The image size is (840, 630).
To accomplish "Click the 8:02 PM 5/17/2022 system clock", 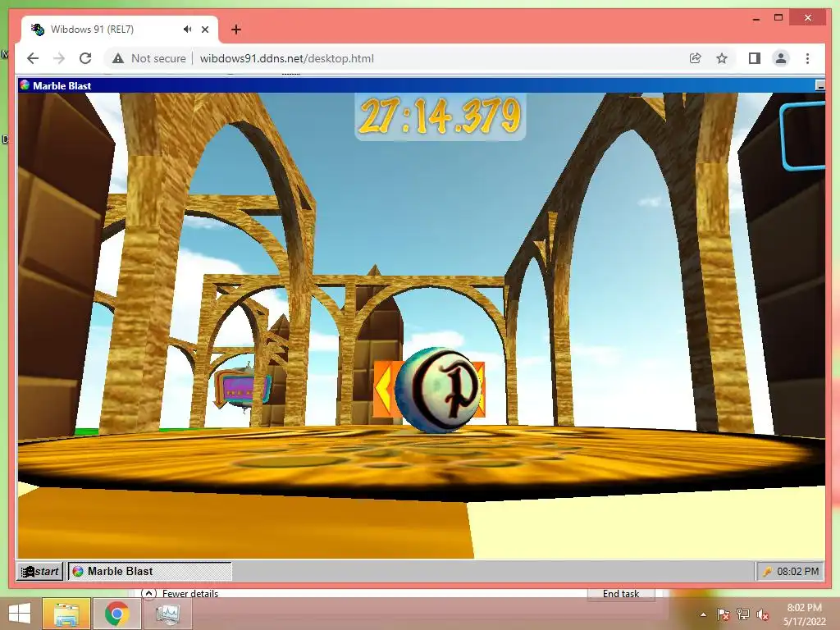I will 805,614.
